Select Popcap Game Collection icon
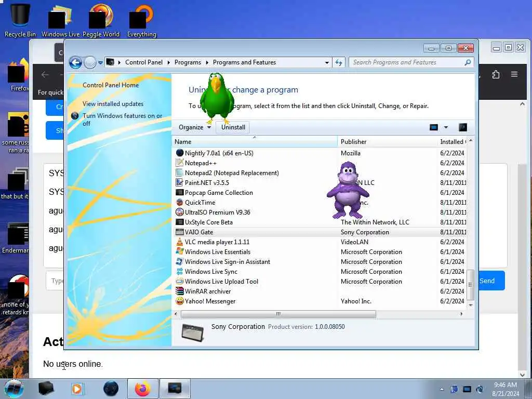The height and width of the screenshot is (399, 532). (179, 192)
